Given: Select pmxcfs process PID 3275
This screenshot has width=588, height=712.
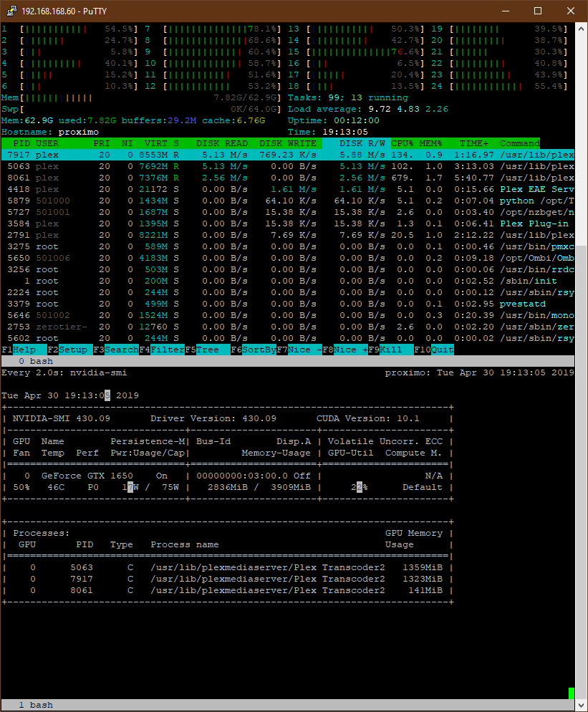Looking at the screenshot, I should [x=288, y=246].
